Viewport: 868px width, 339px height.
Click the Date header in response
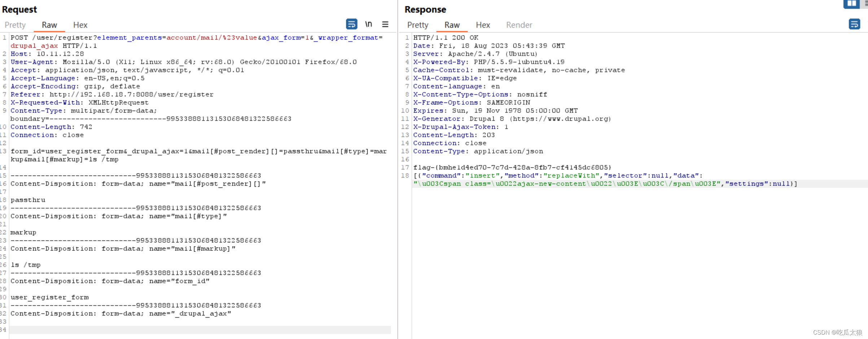click(x=489, y=46)
